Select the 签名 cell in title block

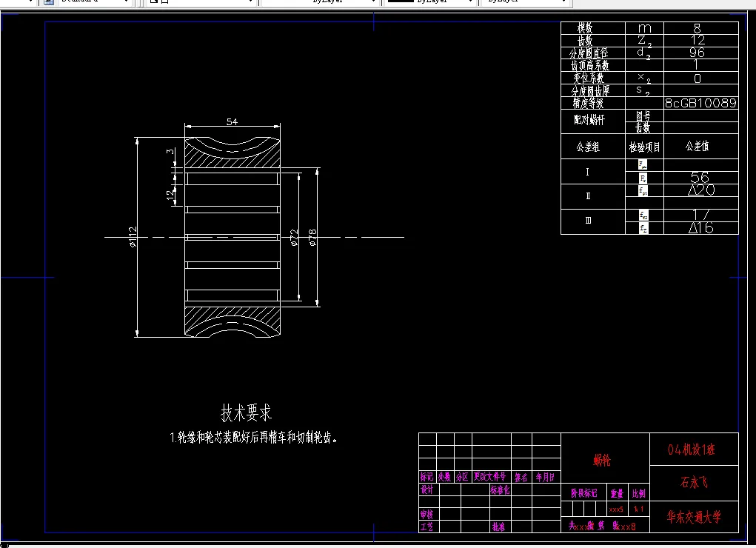click(521, 478)
